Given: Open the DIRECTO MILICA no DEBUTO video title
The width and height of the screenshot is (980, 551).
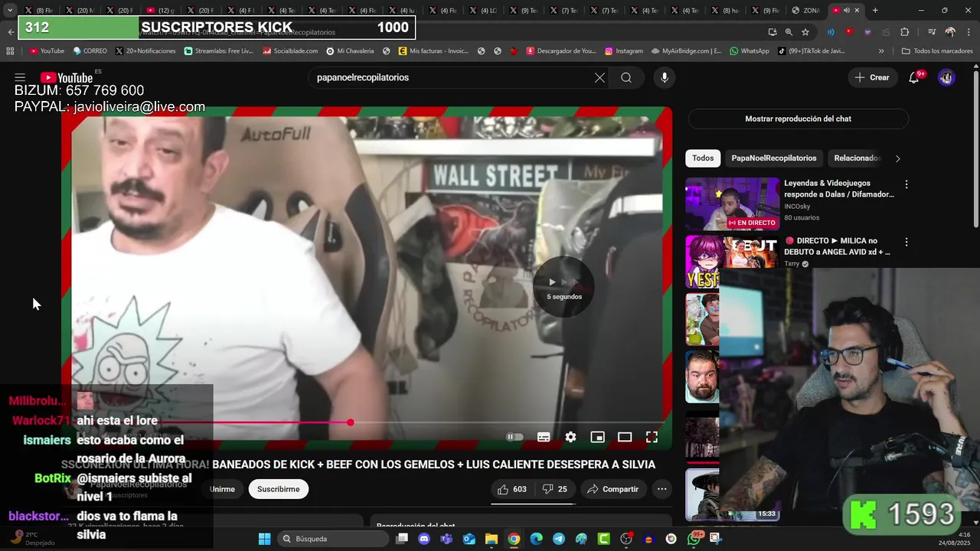Looking at the screenshot, I should click(837, 246).
